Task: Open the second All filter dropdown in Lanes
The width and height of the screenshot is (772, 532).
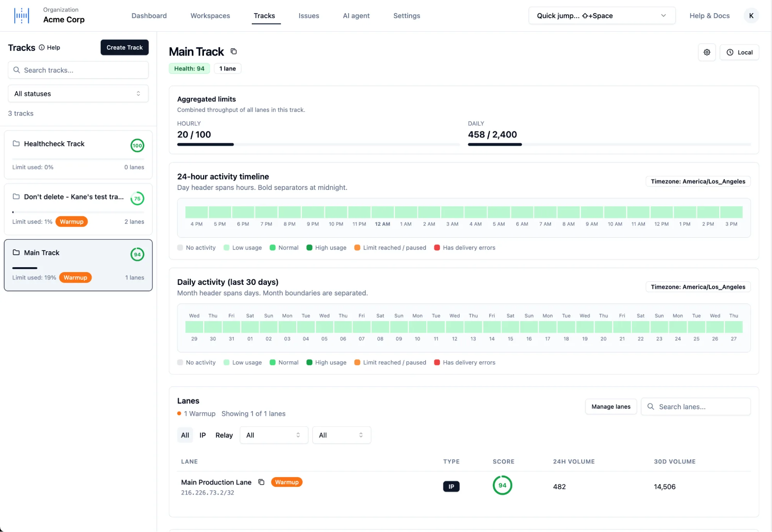Action: click(341, 435)
